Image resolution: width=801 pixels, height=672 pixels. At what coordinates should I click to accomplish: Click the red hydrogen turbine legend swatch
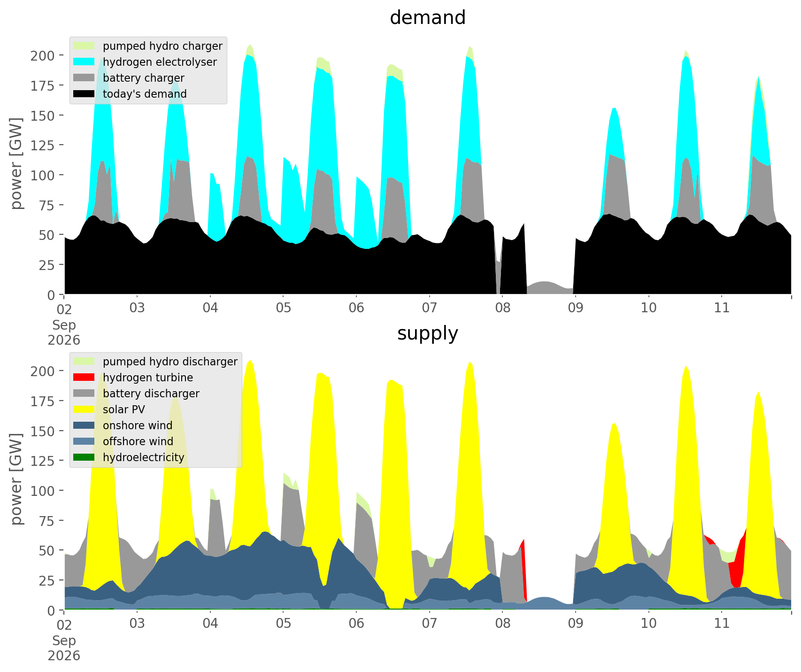84,378
